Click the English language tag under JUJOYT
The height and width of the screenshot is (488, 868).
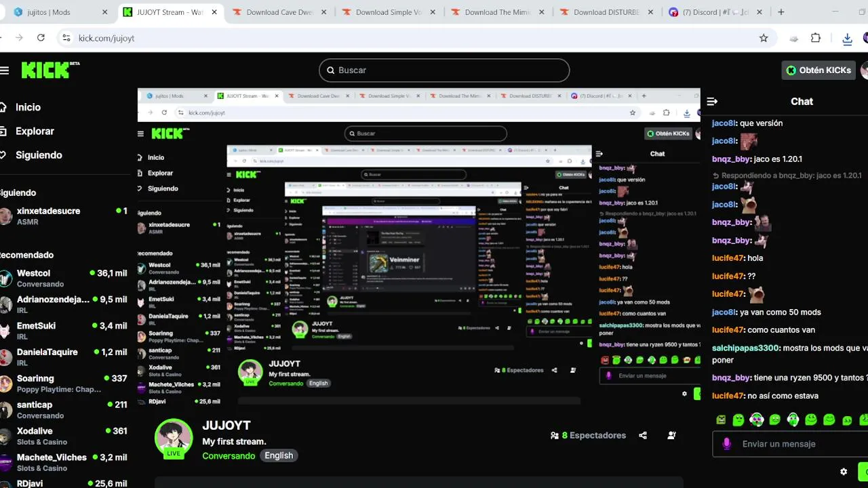[279, 455]
